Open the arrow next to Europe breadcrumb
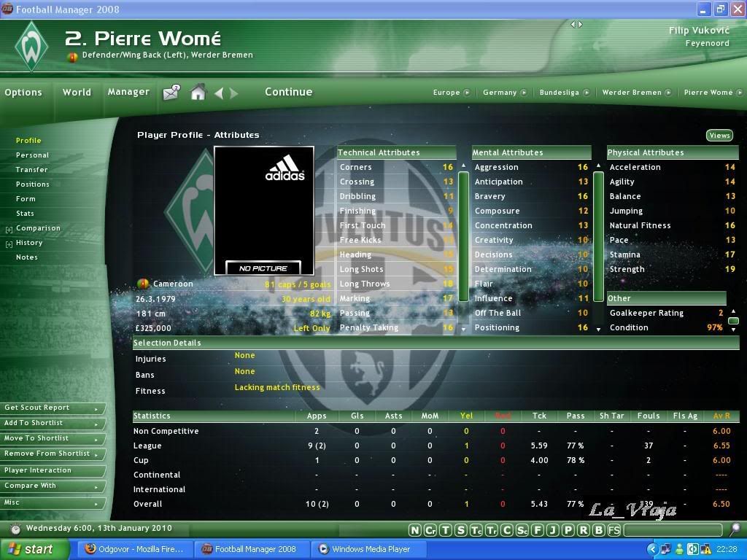This screenshot has width=747, height=560. [x=467, y=93]
